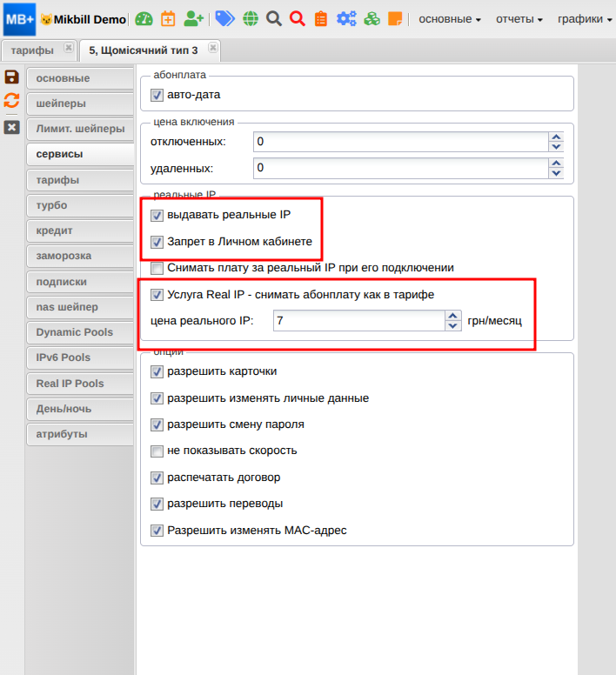Open Лимит. шейперы section
The height and width of the screenshot is (675, 616).
80,129
